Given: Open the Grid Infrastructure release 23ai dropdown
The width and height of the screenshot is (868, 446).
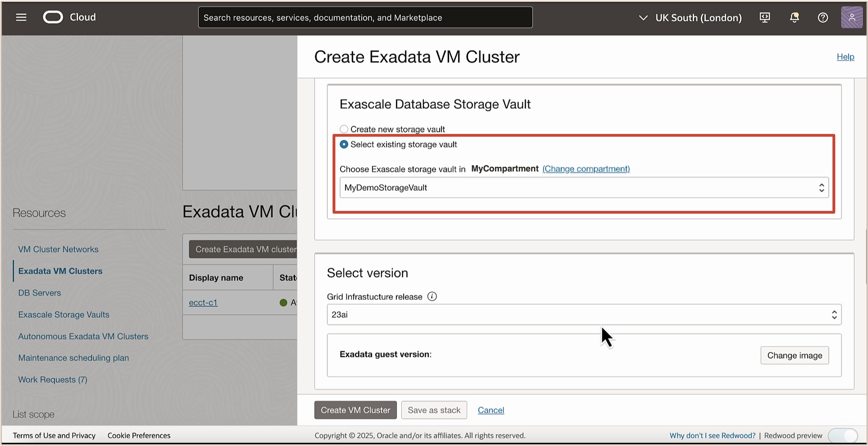Looking at the screenshot, I should point(584,314).
